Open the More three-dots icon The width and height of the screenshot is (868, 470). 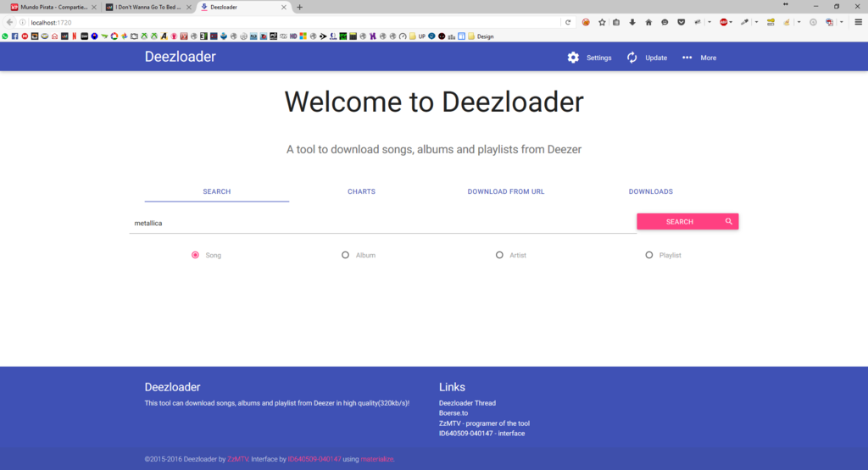(x=687, y=58)
